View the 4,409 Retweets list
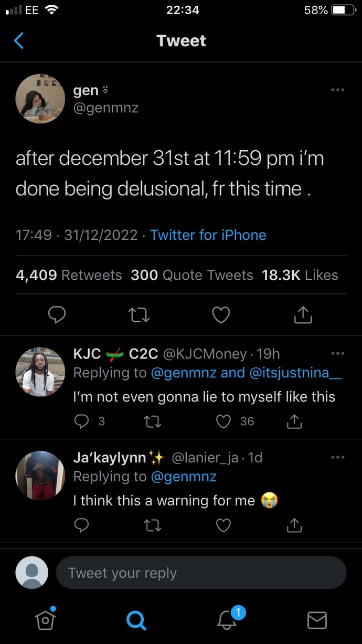 (69, 275)
